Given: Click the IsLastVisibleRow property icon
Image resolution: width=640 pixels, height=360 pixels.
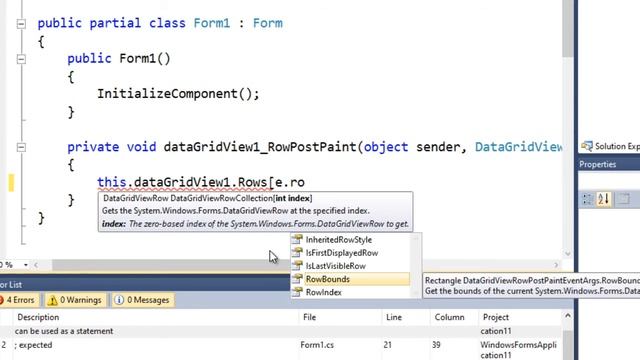Looking at the screenshot, I should point(297,265).
